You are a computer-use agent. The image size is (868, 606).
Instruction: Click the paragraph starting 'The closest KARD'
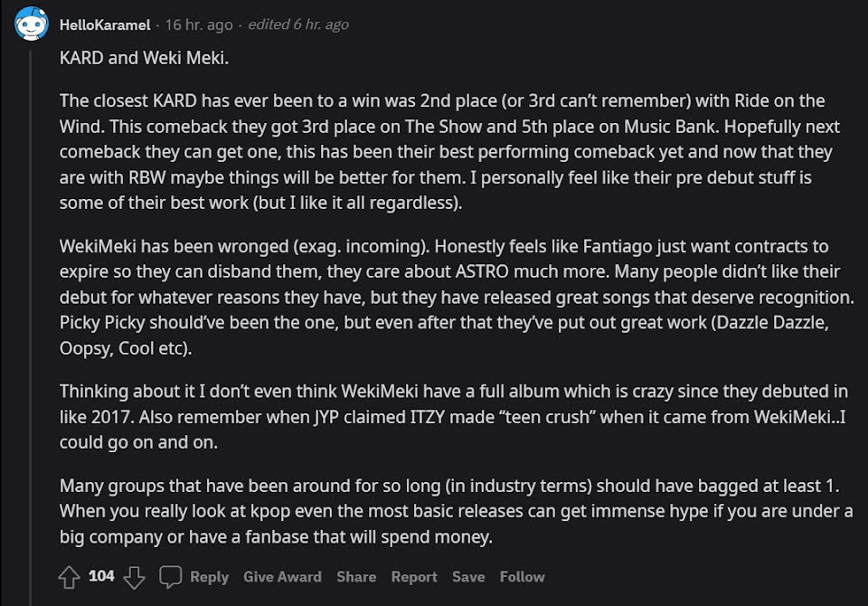[449, 152]
